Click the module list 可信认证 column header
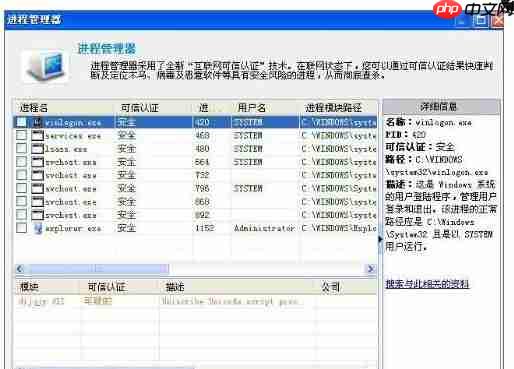Image resolution: width=514 pixels, height=369 pixels. point(119,287)
